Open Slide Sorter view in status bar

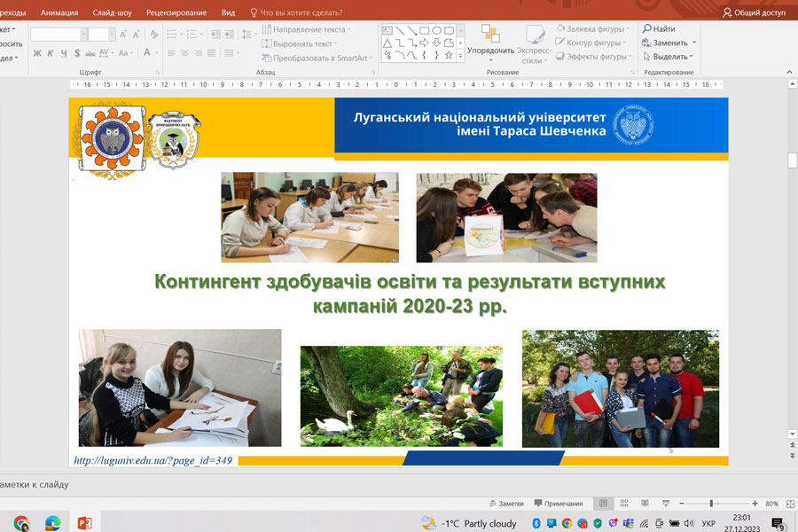(x=624, y=504)
